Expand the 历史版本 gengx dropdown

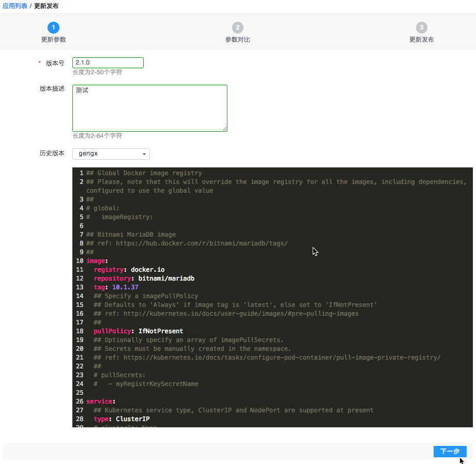tap(111, 154)
